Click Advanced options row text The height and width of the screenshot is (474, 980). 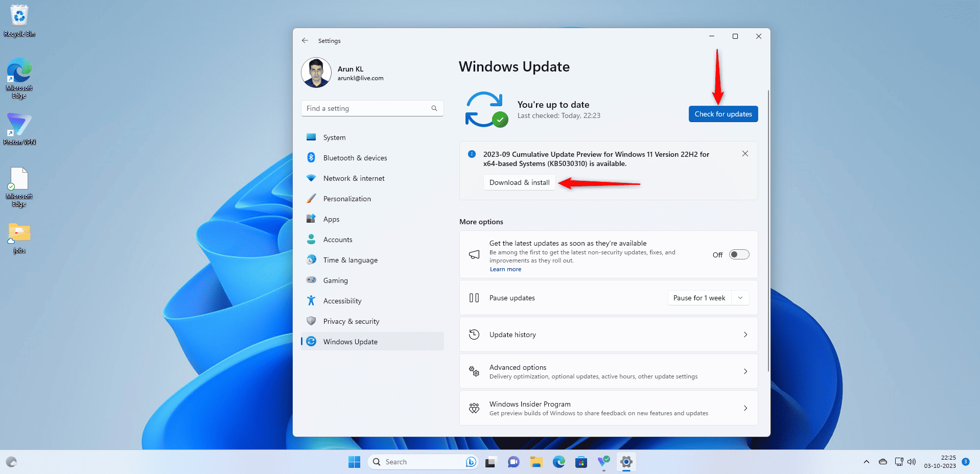pos(518,367)
